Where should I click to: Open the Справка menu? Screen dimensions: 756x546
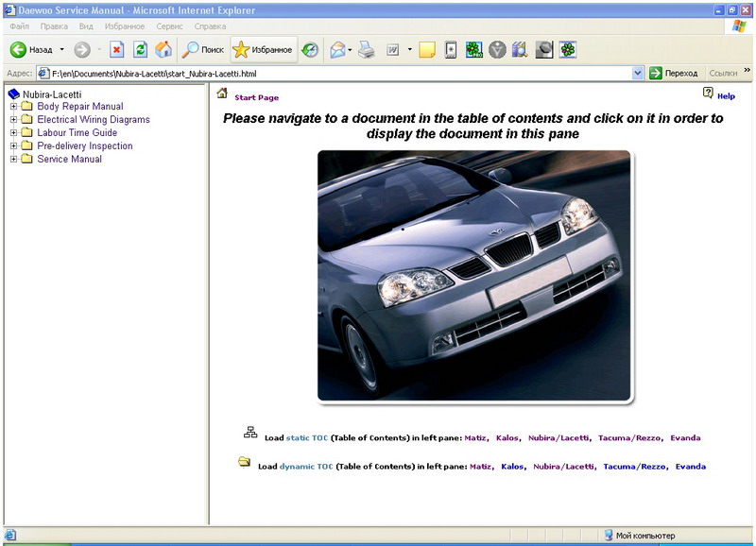(x=210, y=26)
